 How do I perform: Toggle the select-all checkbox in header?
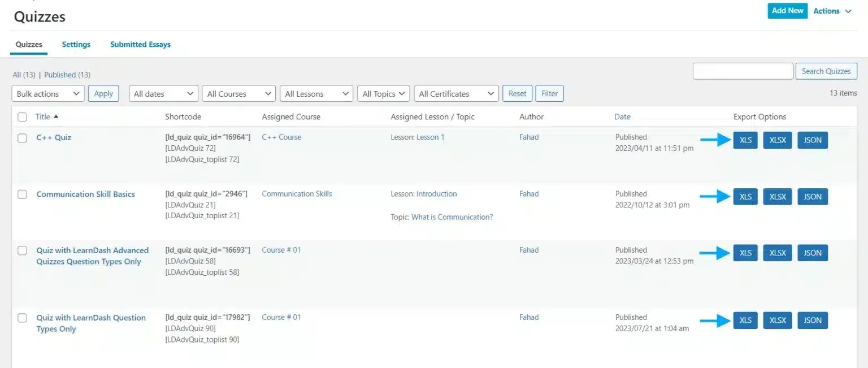(23, 117)
